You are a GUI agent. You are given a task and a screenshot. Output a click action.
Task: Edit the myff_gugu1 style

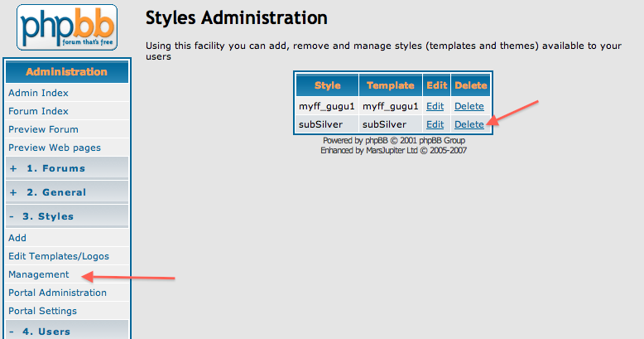coord(435,106)
